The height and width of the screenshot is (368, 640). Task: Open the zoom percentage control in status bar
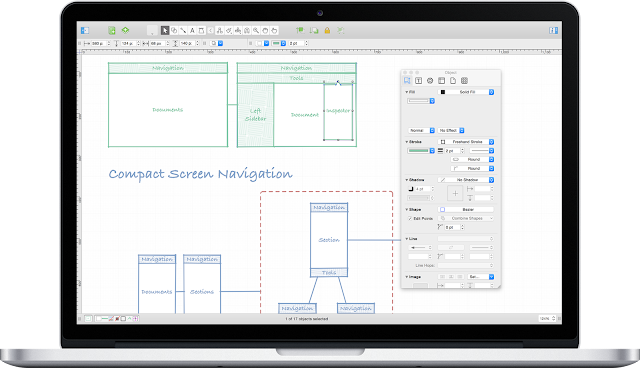point(547,319)
